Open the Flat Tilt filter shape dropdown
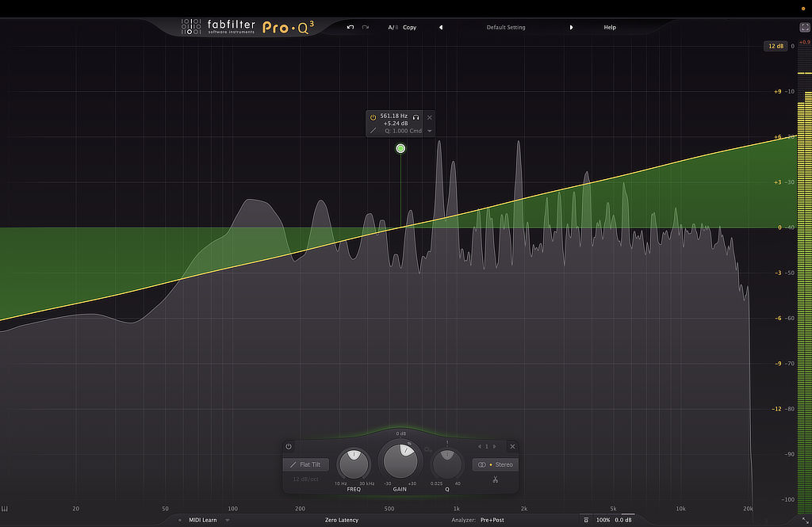812x527 pixels. coord(310,464)
